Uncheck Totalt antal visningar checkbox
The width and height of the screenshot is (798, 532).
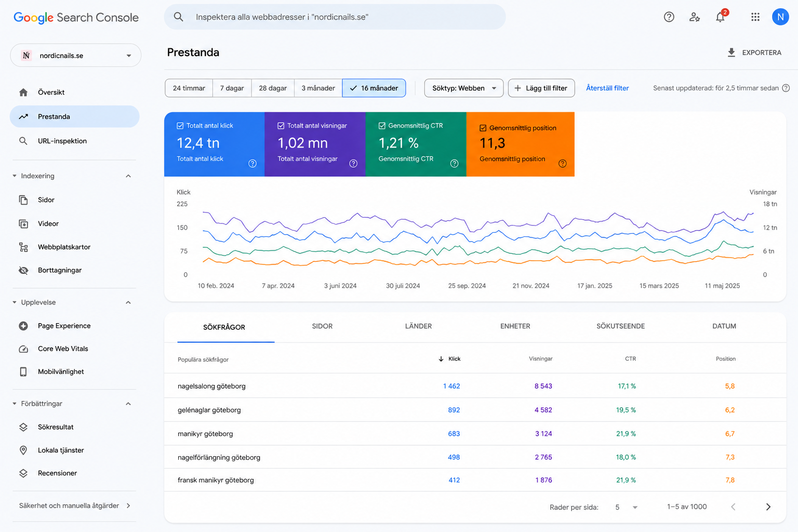coord(281,126)
